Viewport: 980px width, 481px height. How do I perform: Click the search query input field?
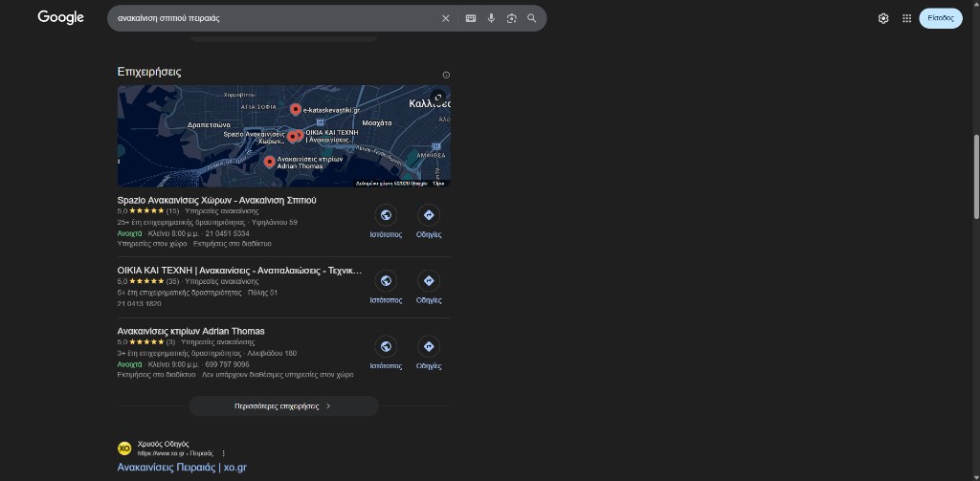[x=275, y=18]
